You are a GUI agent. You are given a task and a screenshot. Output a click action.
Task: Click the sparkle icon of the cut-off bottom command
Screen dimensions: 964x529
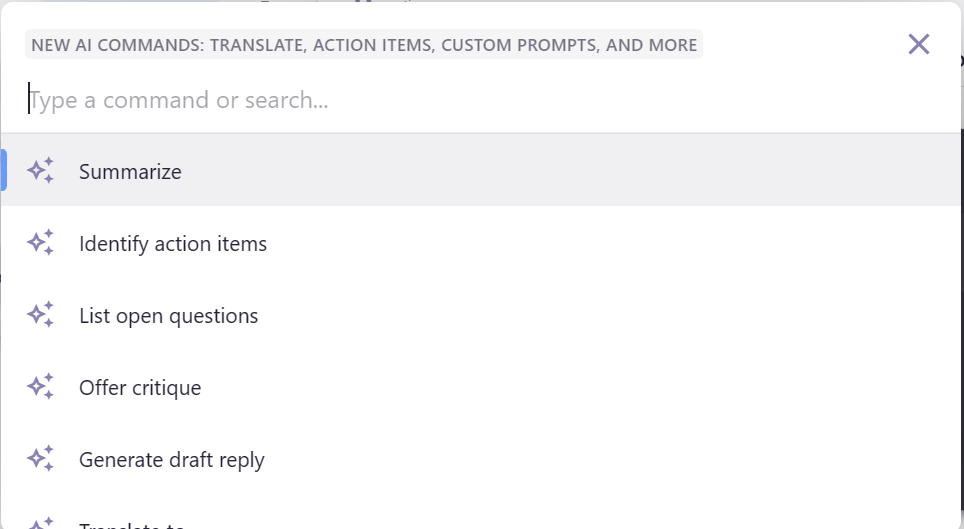[40, 523]
